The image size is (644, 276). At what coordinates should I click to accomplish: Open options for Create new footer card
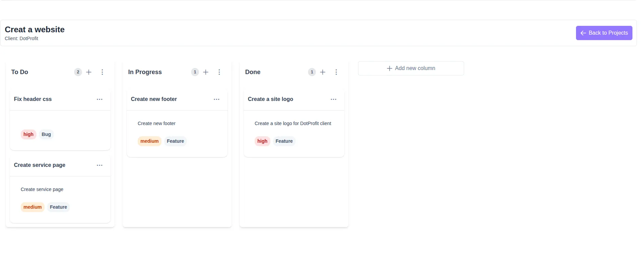[x=217, y=99]
